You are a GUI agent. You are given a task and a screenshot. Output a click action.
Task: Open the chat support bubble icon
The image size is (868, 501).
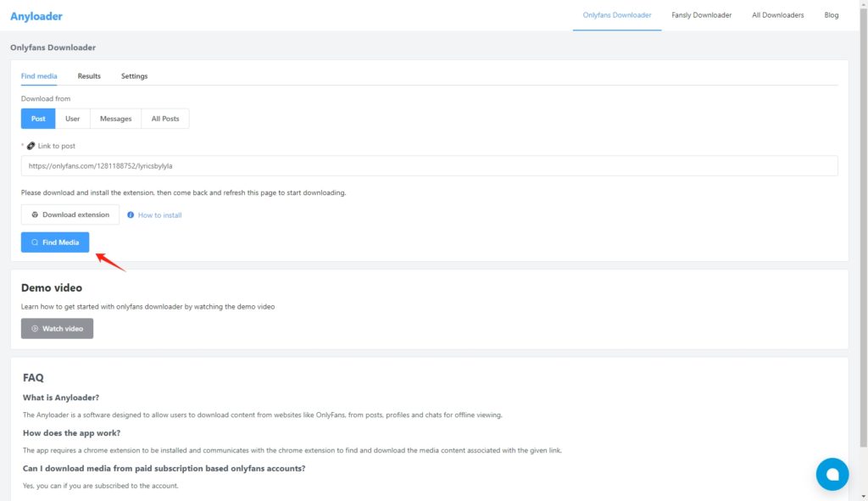(832, 474)
